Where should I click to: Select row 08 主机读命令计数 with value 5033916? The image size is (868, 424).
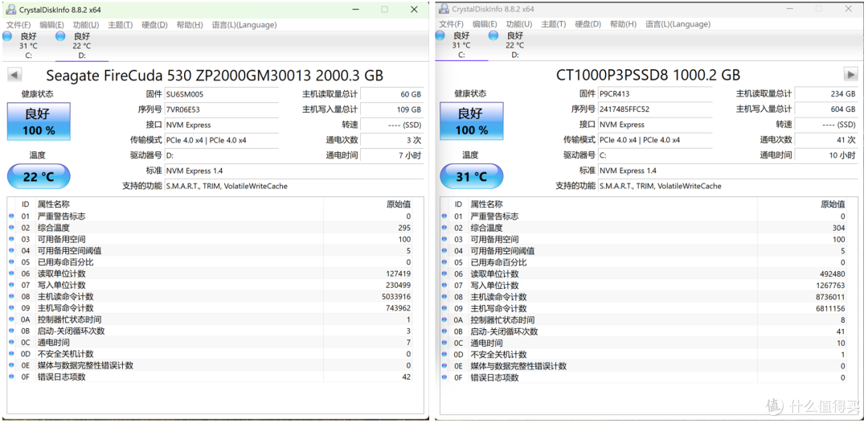click(x=211, y=297)
